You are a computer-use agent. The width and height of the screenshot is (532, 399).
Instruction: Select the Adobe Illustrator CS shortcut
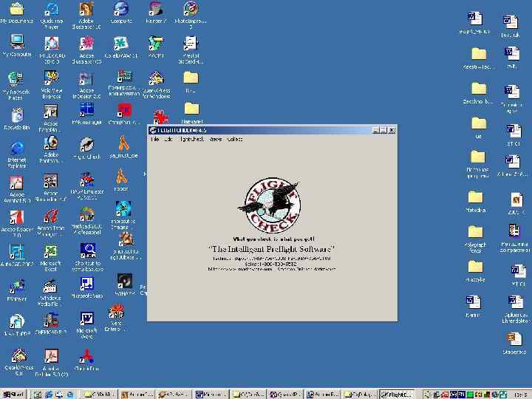pos(86,50)
